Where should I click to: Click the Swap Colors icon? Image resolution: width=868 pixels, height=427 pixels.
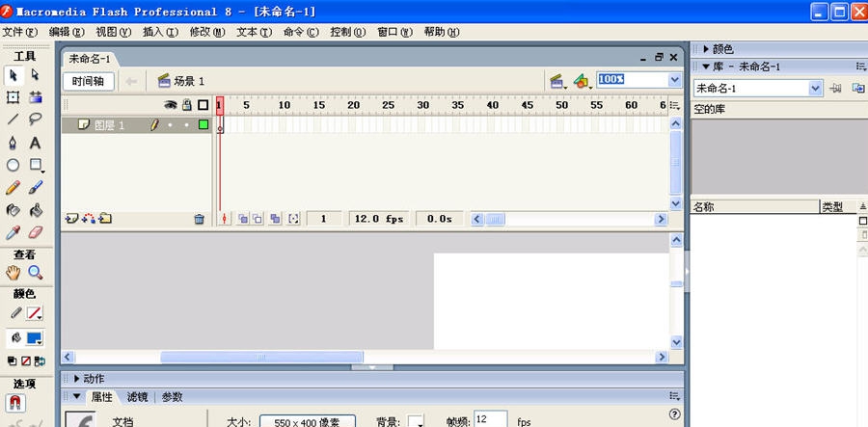click(40, 361)
